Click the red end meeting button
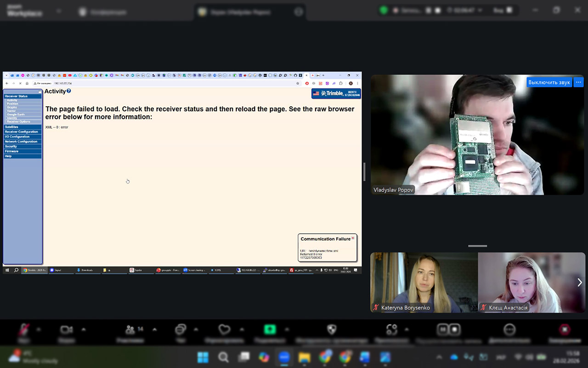Viewport: 588px width, 368px height. (565, 329)
